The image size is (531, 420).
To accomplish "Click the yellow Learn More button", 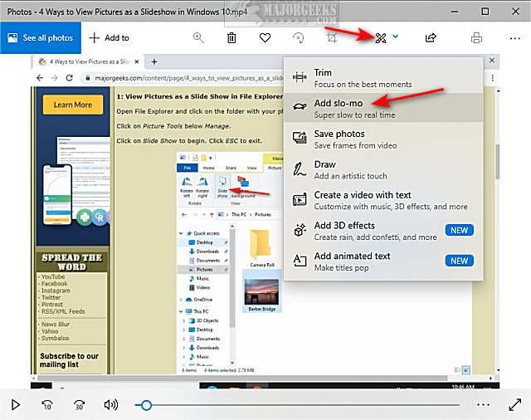I will point(73,105).
